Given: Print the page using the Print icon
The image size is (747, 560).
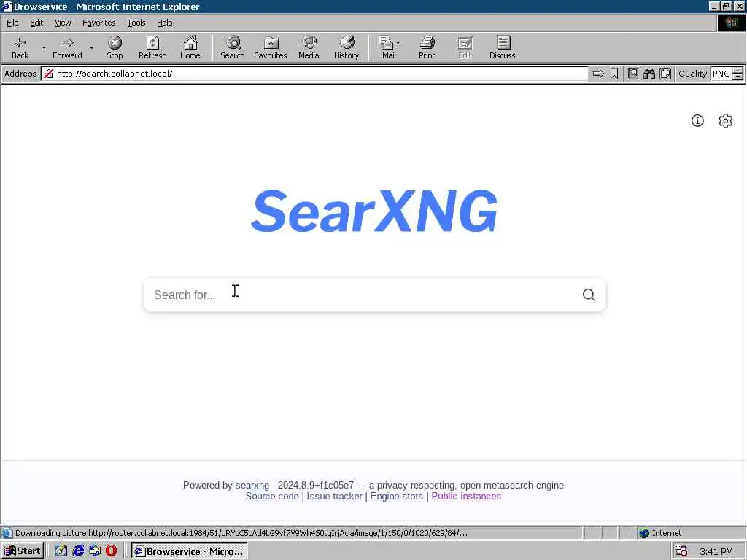Looking at the screenshot, I should pos(427,47).
